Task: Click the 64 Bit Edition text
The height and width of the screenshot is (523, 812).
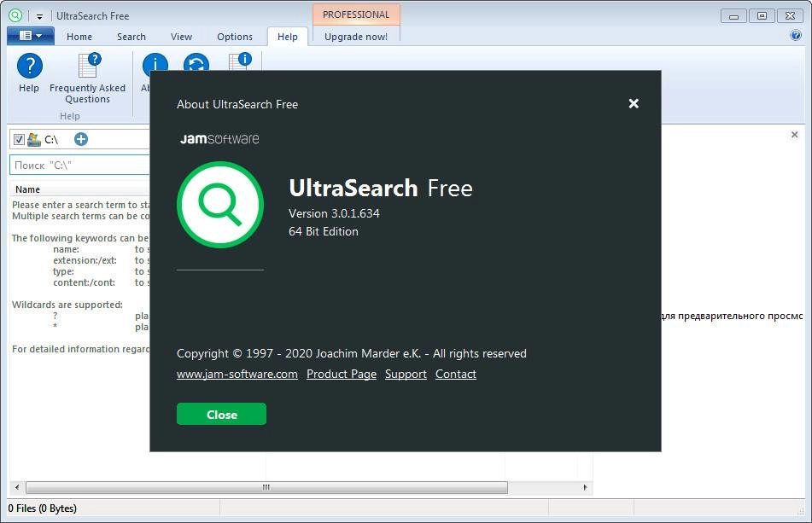Action: 323,231
